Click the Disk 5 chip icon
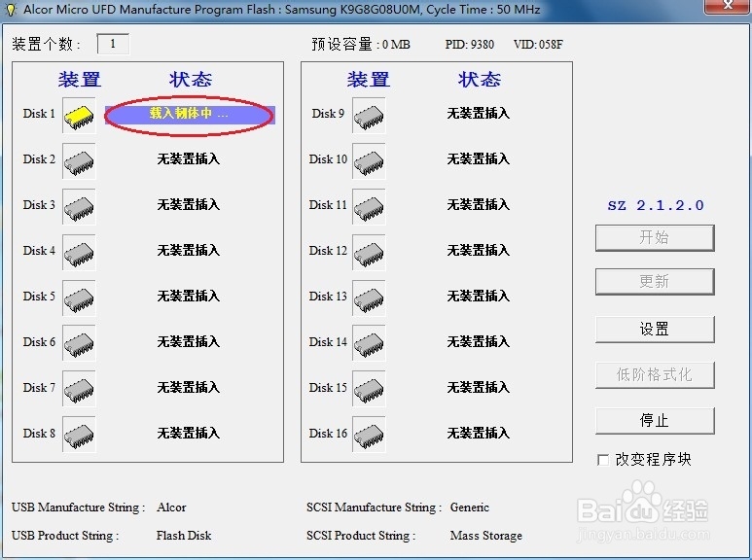 [79, 298]
